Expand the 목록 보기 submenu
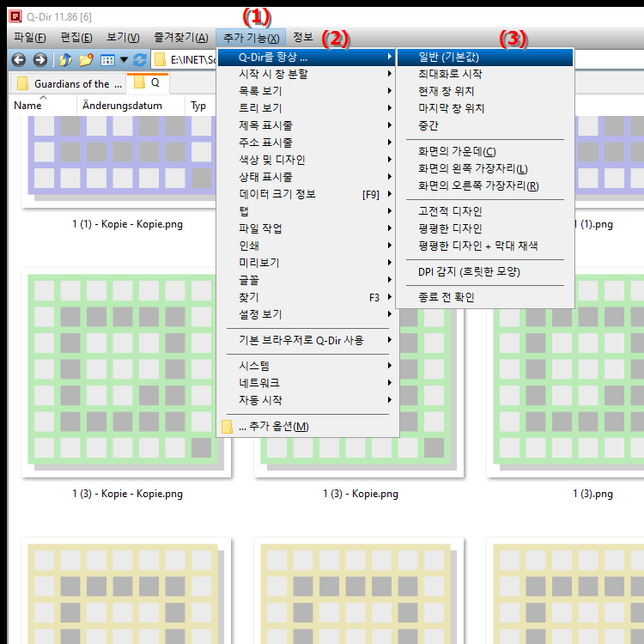This screenshot has width=644, height=644. point(307,91)
